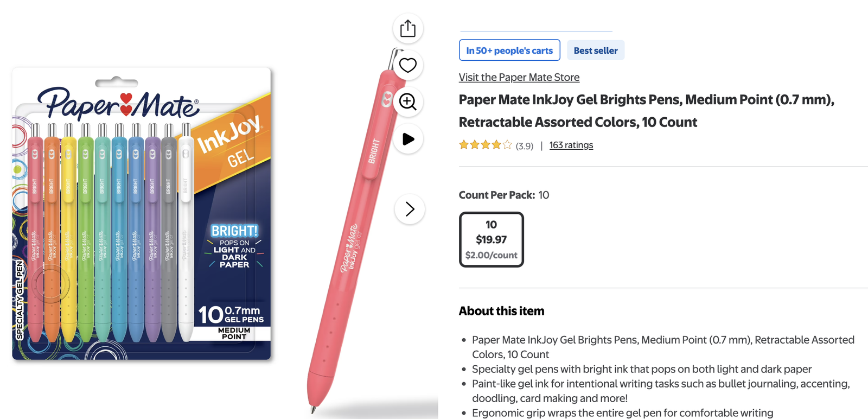Click the "In 50+ people's carts" badge
868x419 pixels.
pyautogui.click(x=509, y=50)
